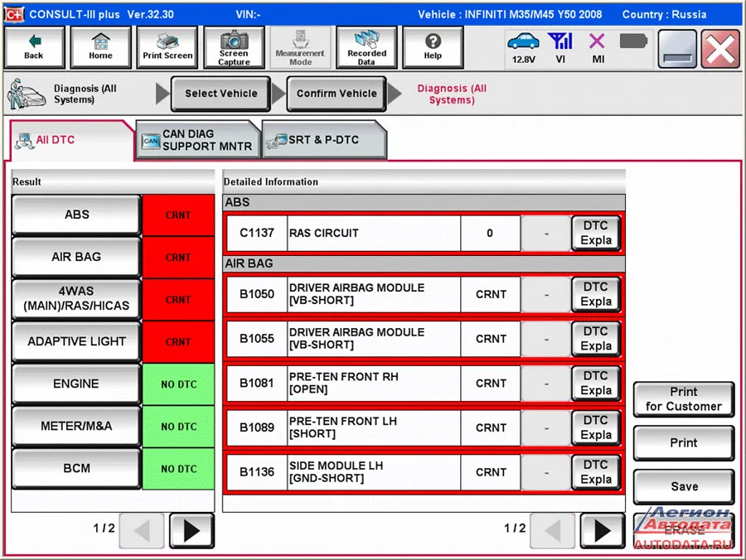Select the AIR BAG system button
Image resolution: width=746 pixels, height=560 pixels.
coord(76,257)
